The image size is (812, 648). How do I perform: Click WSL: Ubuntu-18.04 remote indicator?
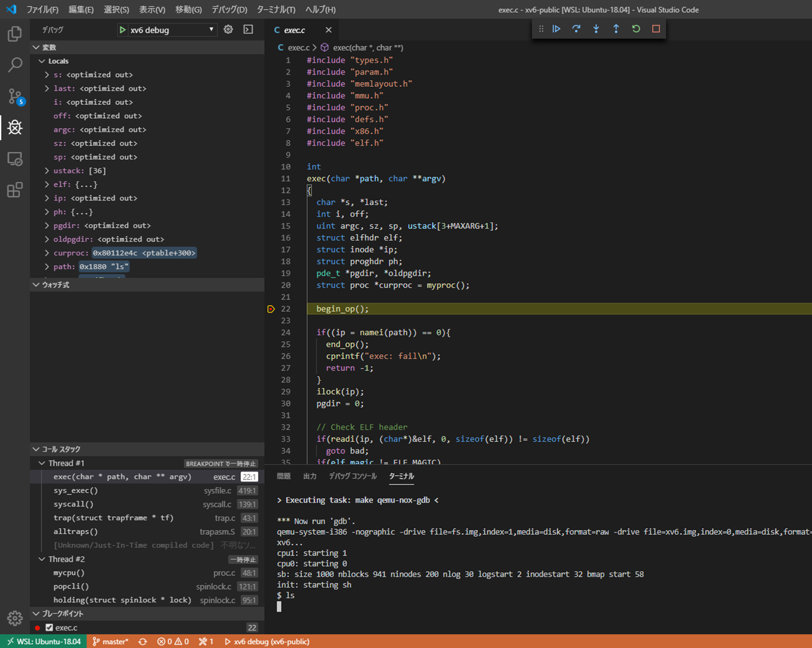[44, 641]
